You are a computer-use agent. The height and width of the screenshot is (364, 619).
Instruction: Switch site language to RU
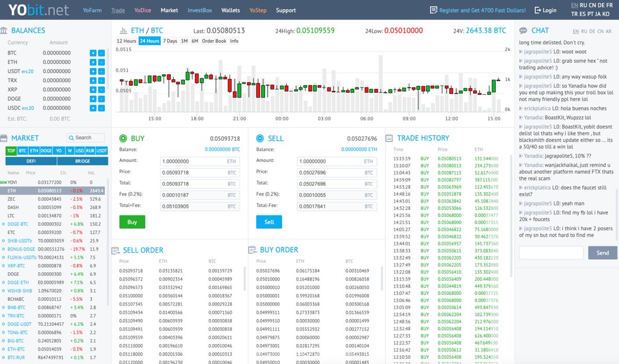coord(584,5)
